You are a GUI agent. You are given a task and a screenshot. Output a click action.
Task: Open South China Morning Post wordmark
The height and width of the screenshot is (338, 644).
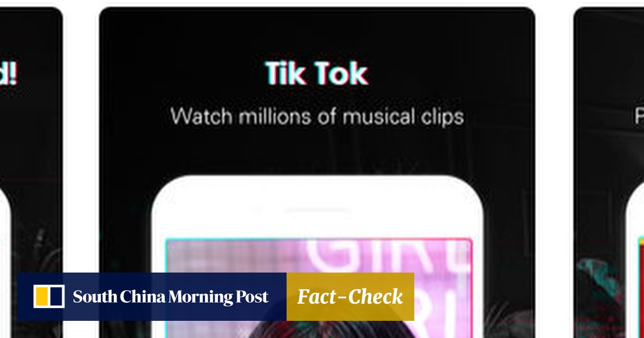171,297
